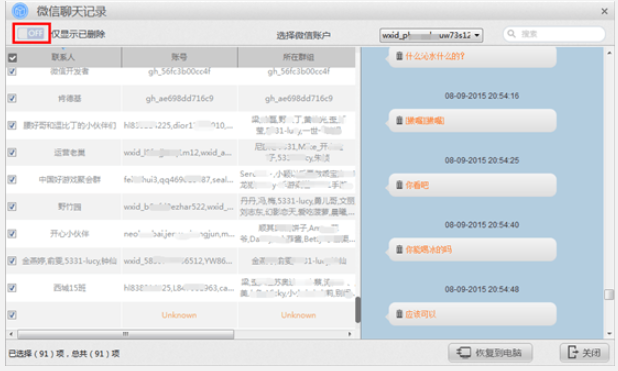This screenshot has height=371, width=618.
Task: Click the 恢复到电脑 button
Action: 490,352
